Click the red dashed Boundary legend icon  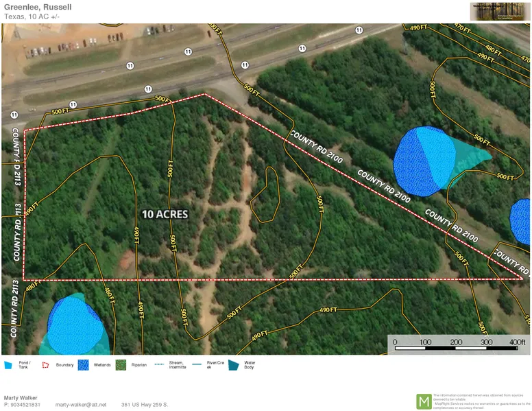(x=46, y=365)
